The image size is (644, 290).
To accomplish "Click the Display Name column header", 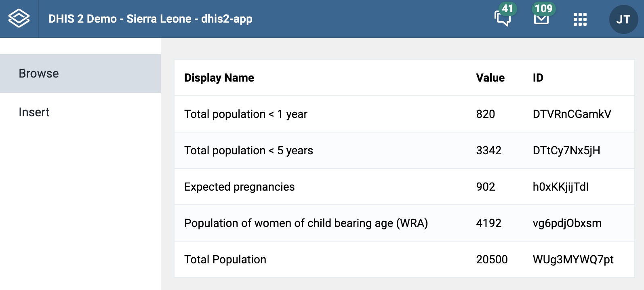I will (x=219, y=78).
